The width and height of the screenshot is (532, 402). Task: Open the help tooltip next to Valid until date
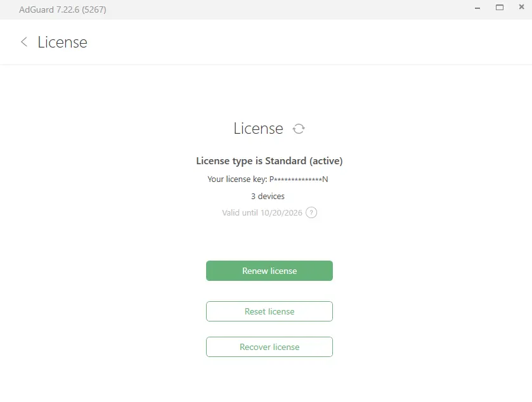click(x=311, y=212)
